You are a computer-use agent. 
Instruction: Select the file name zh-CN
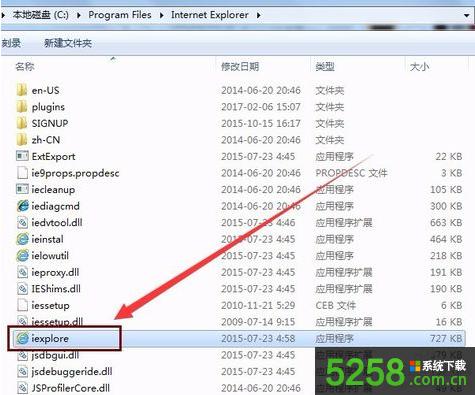pyautogui.click(x=46, y=140)
